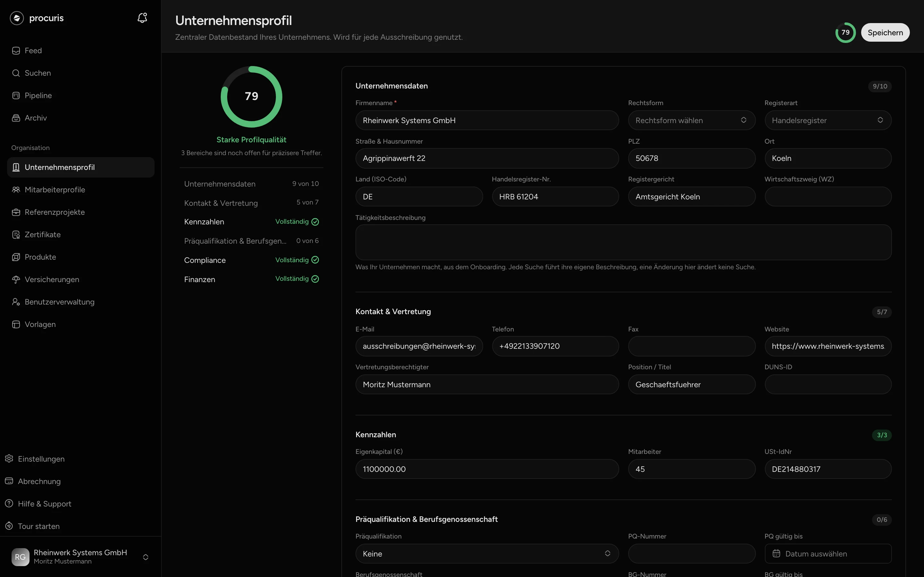Click the Archiv box icon
The height and width of the screenshot is (577, 924).
click(x=16, y=118)
